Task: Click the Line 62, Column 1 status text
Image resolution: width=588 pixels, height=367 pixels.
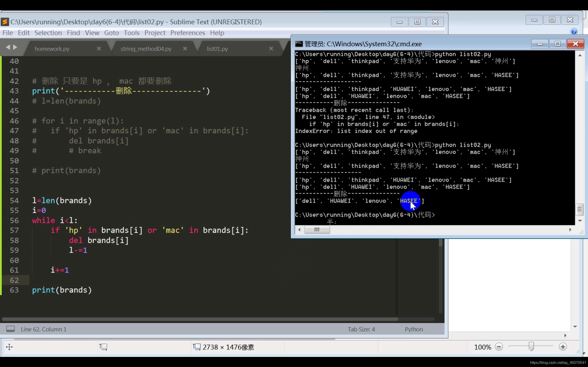Action: [43, 329]
